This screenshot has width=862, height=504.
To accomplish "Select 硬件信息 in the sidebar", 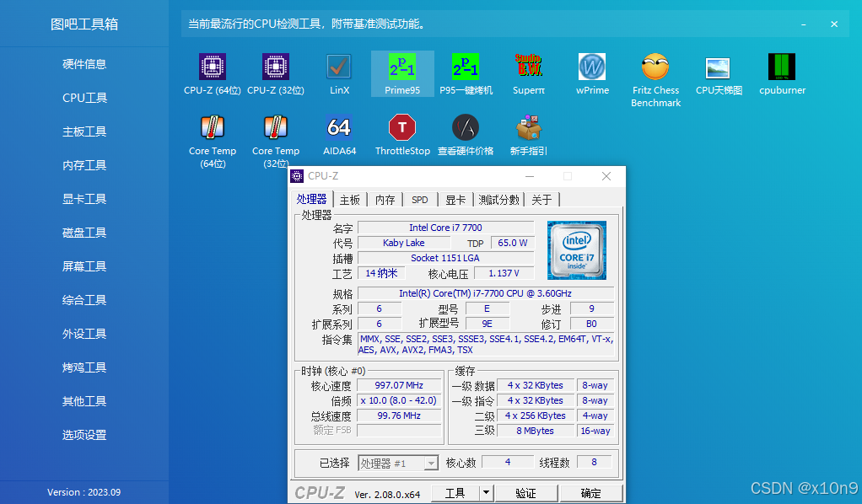I will [x=84, y=64].
